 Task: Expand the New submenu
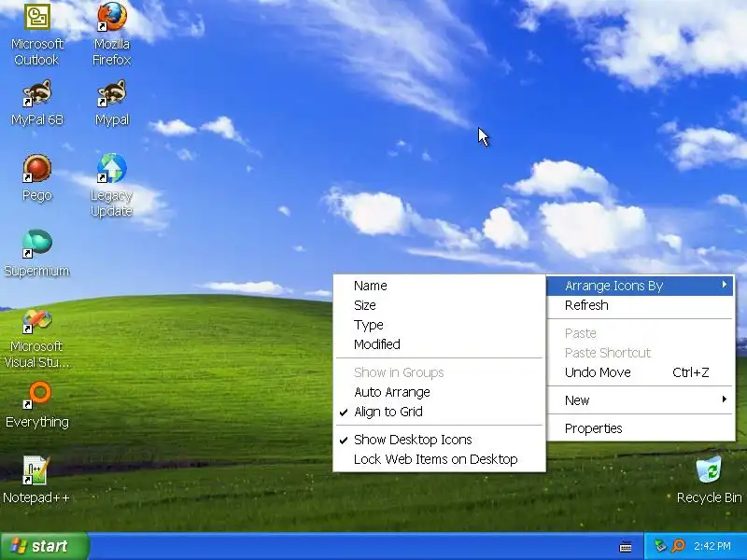coord(640,400)
